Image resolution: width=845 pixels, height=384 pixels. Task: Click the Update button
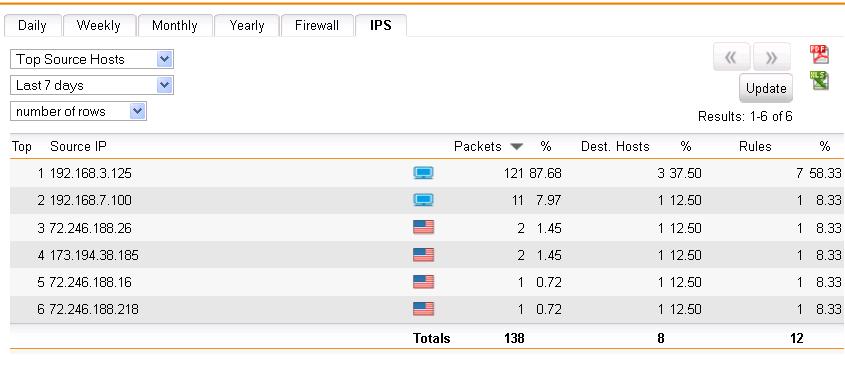point(766,88)
